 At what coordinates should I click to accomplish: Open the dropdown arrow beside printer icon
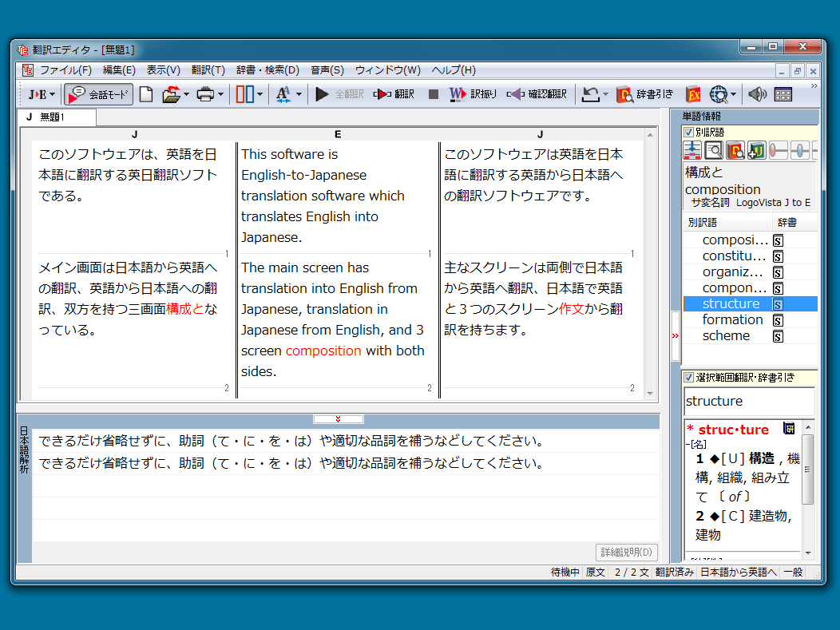(220, 94)
